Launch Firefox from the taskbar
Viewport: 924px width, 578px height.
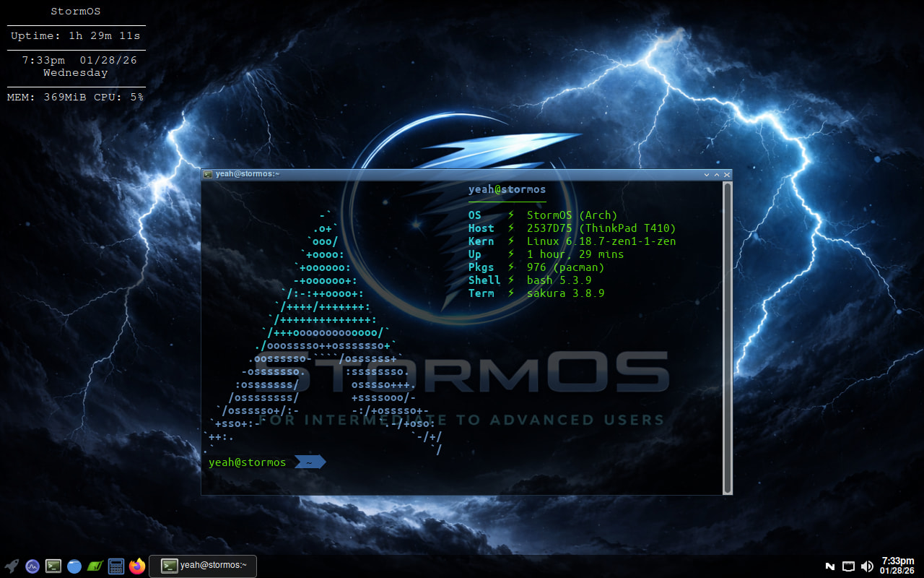[x=137, y=566]
